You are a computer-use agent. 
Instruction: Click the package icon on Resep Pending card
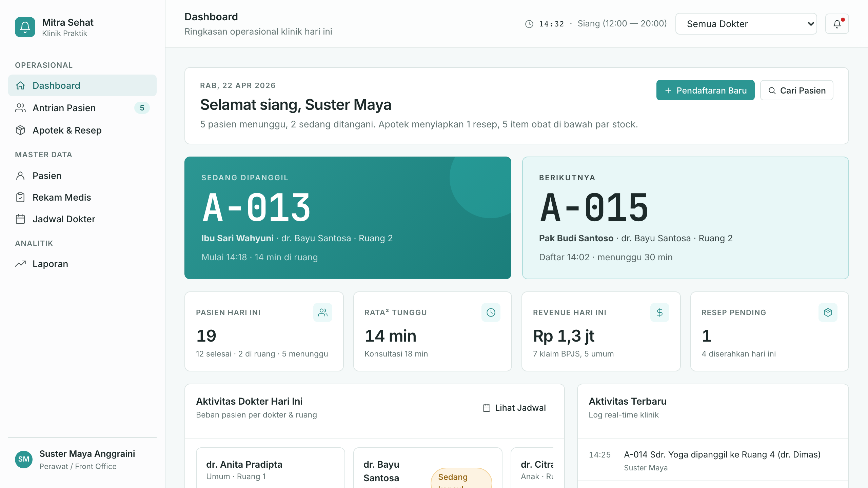tap(828, 312)
